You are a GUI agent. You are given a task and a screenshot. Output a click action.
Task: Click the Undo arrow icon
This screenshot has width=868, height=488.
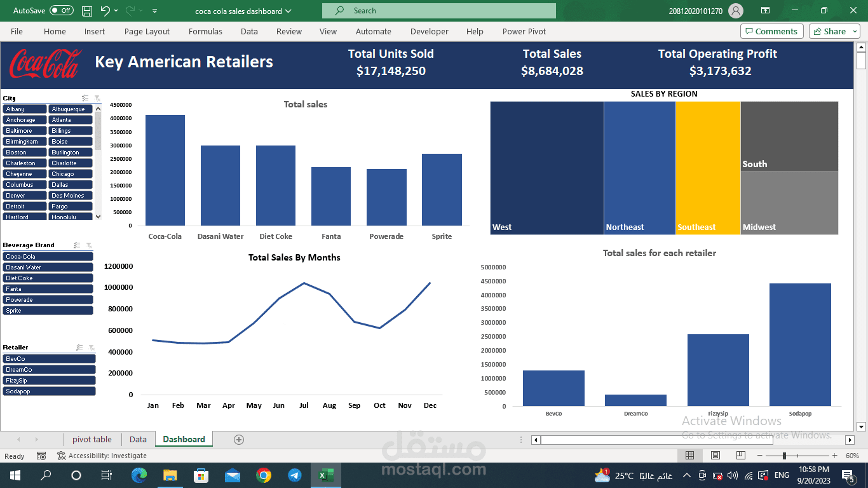(105, 11)
